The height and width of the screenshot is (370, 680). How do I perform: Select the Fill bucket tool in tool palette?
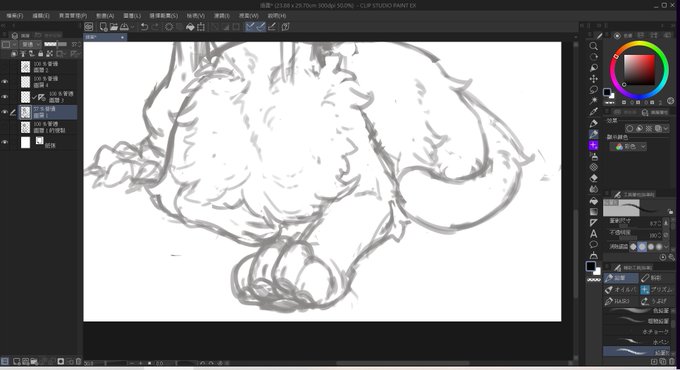[593, 201]
